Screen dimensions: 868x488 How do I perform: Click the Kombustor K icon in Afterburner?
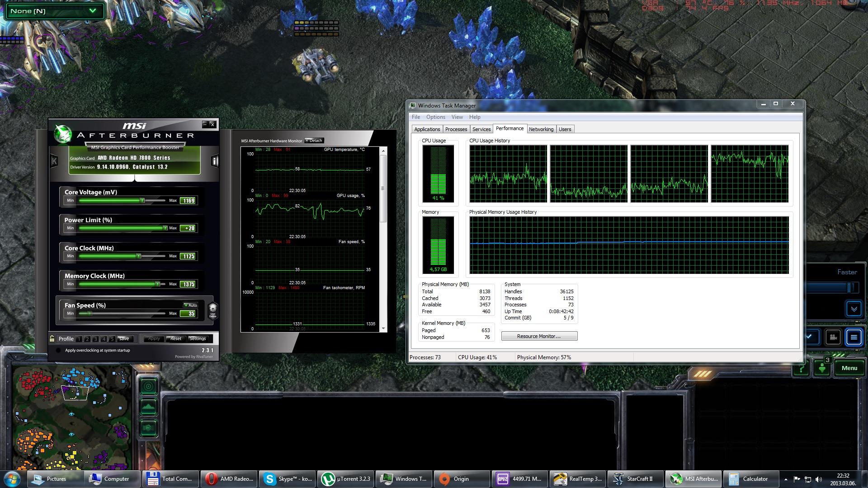(54, 161)
